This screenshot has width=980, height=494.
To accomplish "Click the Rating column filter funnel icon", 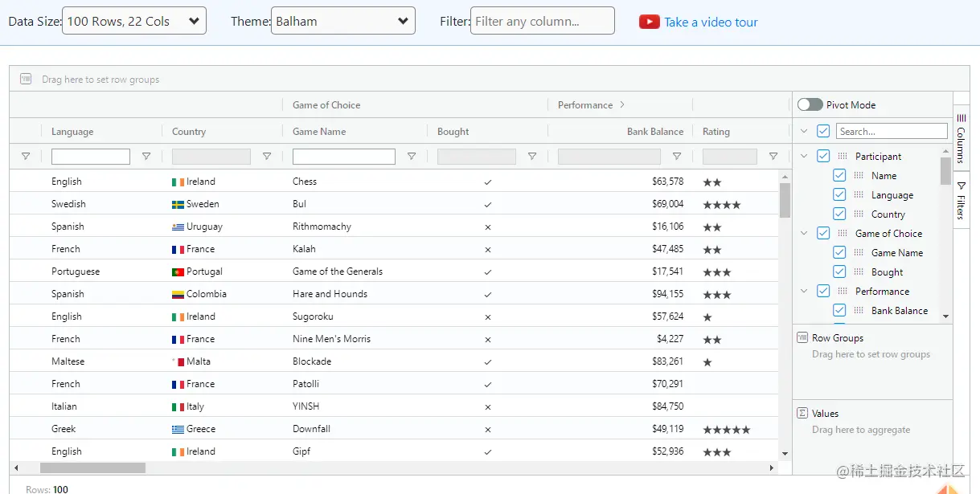I will pyautogui.click(x=773, y=157).
